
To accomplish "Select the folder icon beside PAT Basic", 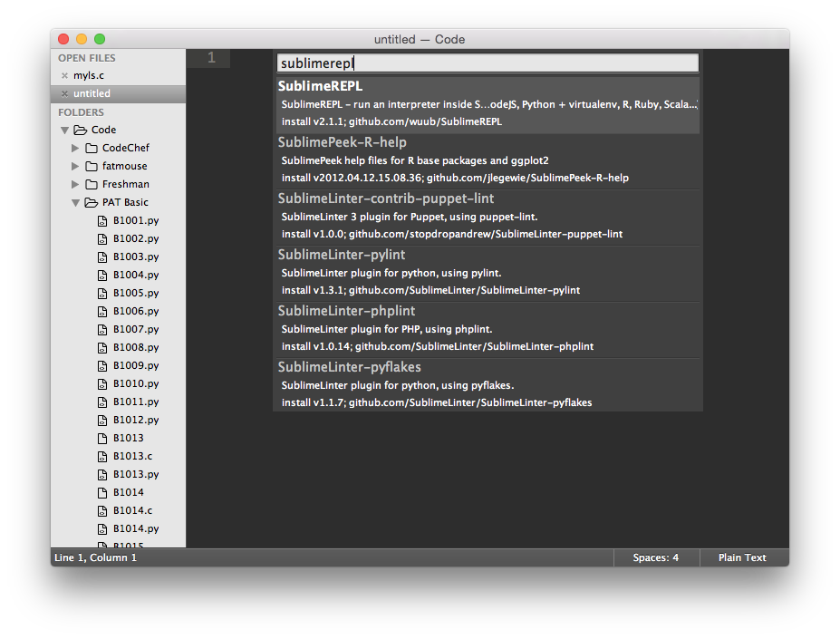I will click(90, 202).
